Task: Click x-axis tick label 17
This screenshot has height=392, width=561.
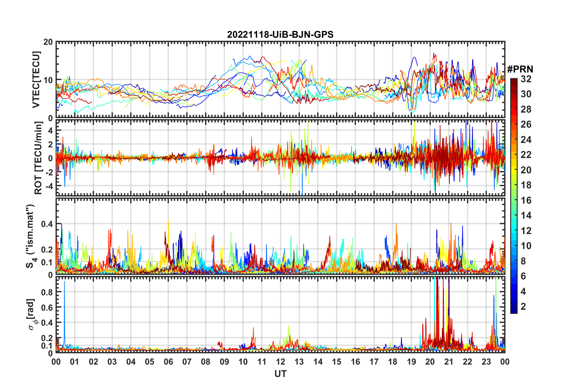Action: point(374,362)
